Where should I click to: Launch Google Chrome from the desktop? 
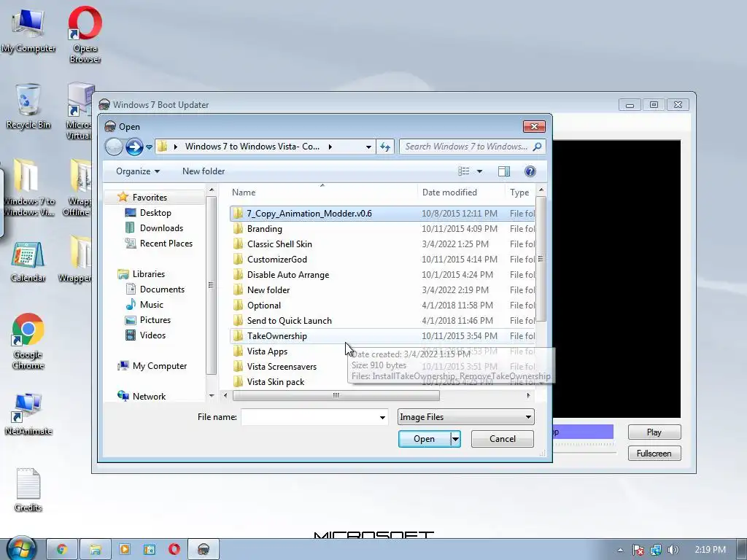28,341
